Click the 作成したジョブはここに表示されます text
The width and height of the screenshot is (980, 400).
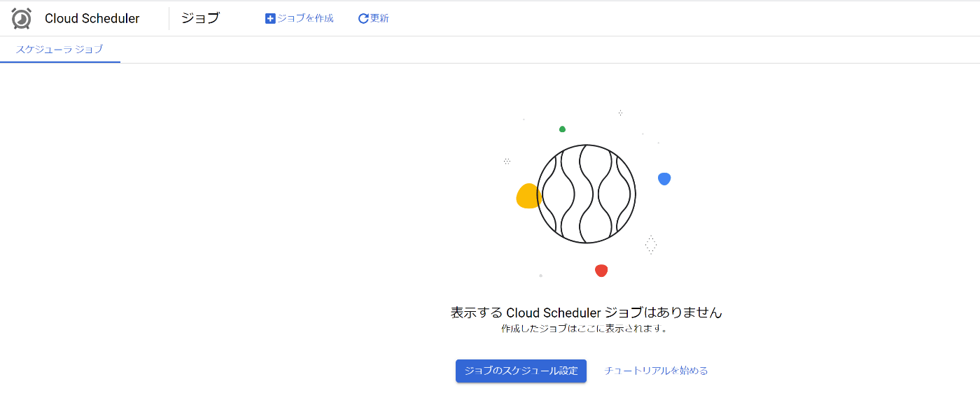pyautogui.click(x=584, y=328)
